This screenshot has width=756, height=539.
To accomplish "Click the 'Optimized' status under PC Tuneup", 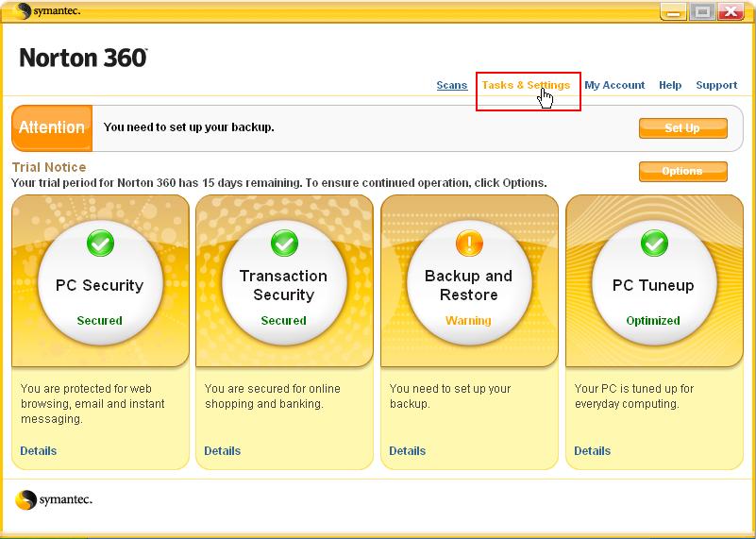I will (x=653, y=321).
